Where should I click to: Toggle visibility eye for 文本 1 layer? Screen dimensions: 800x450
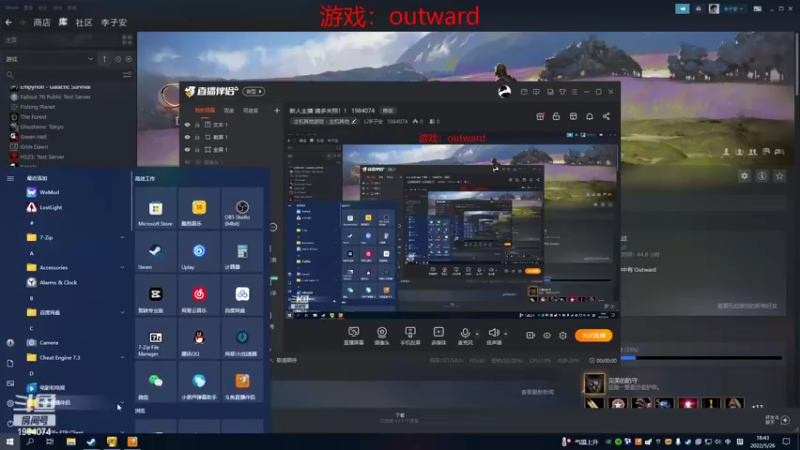point(187,124)
